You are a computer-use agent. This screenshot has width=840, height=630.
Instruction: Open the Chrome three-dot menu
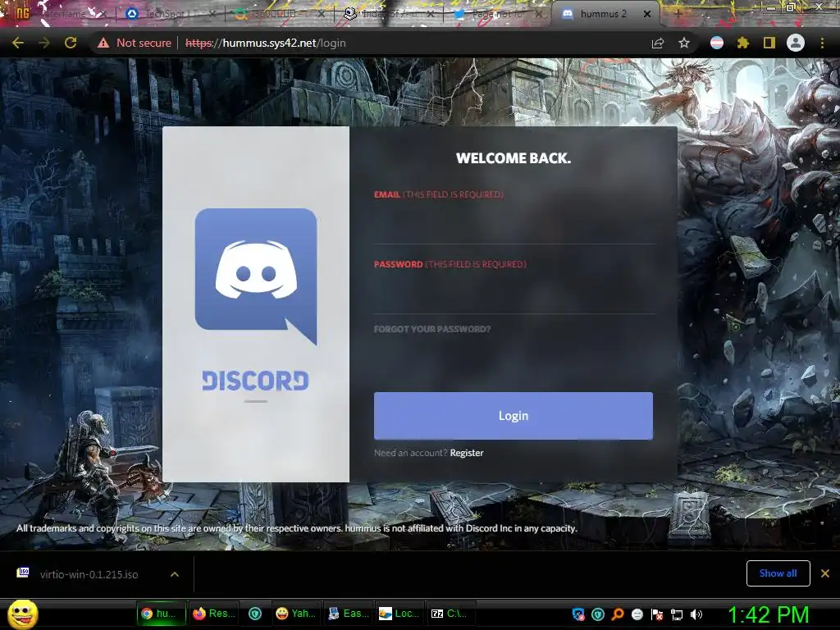click(822, 43)
